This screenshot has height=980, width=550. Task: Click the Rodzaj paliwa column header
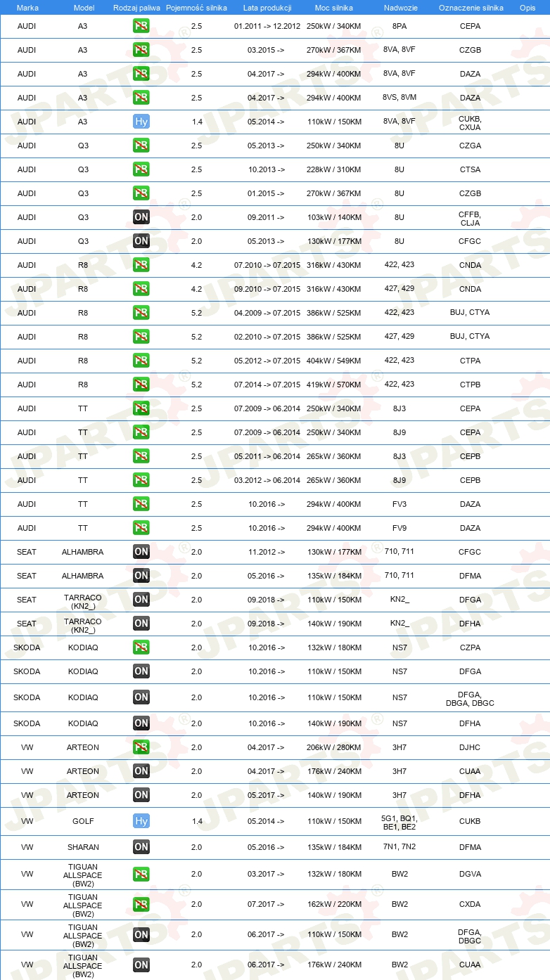pos(136,7)
